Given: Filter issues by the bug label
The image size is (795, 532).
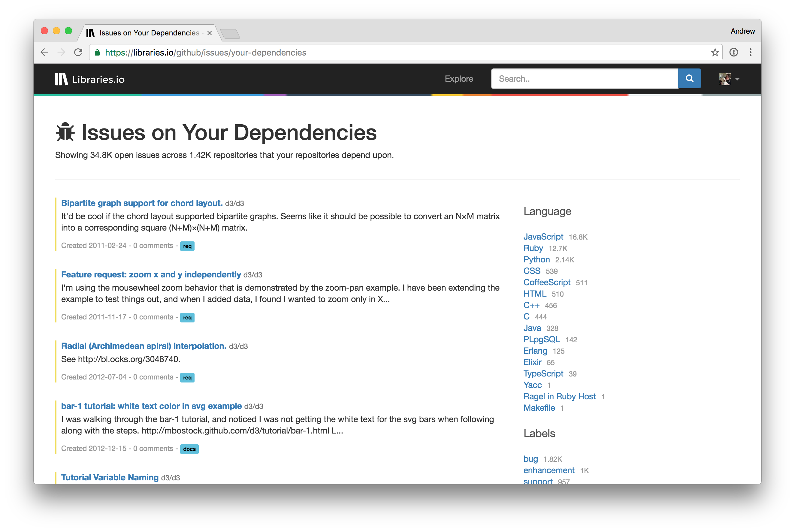Looking at the screenshot, I should pos(530,459).
